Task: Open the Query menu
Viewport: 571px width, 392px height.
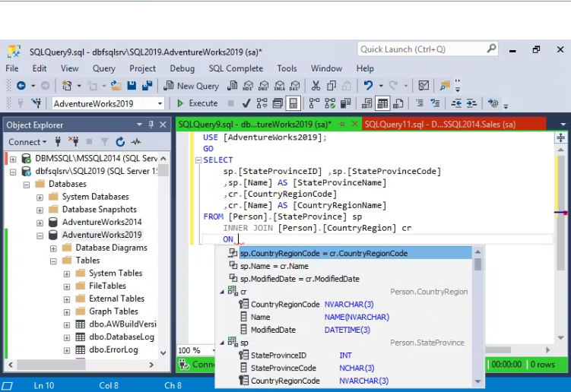Action: pos(104,68)
